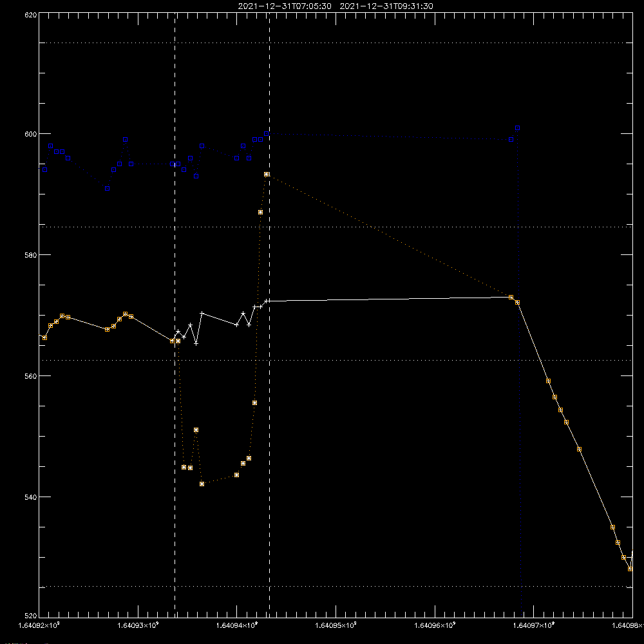Click the y-axis label 520
The height and width of the screenshot is (644, 644).
[31, 616]
